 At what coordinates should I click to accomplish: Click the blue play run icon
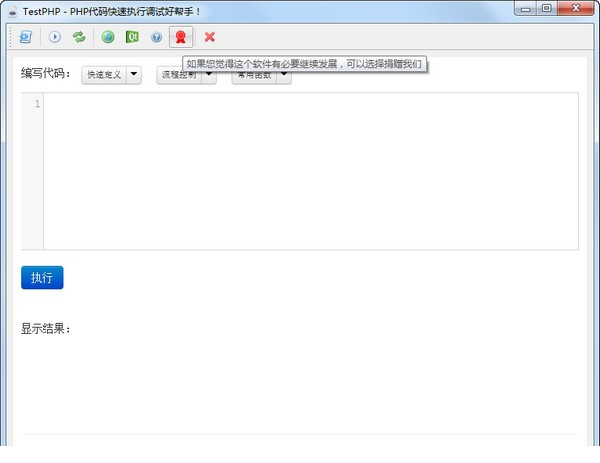click(x=55, y=37)
